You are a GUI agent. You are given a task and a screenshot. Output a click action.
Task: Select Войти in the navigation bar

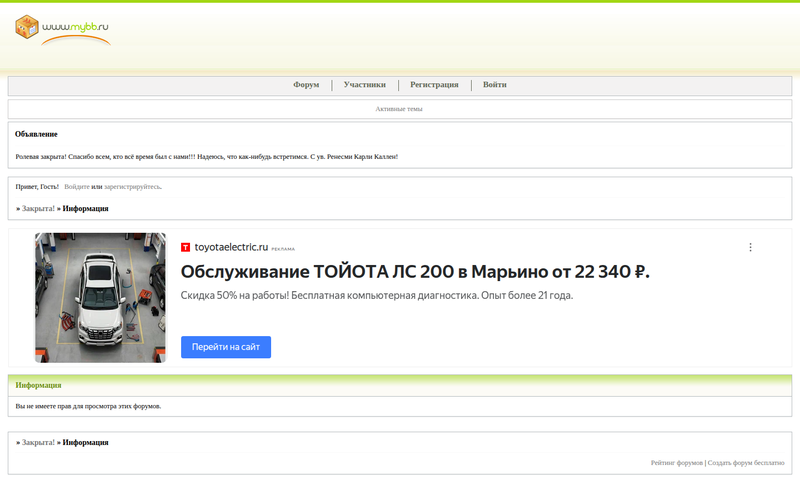pos(494,85)
